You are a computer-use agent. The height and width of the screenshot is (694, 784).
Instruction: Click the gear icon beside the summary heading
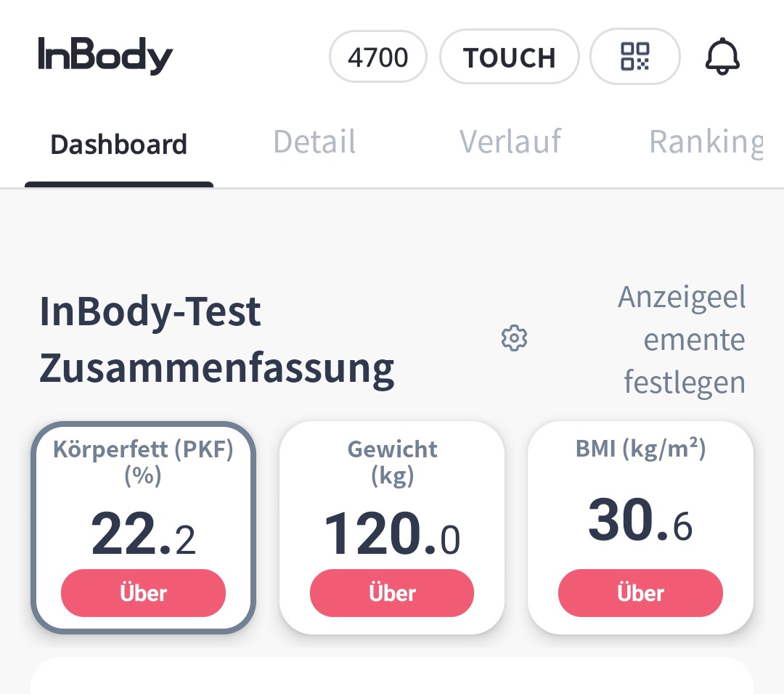515,338
